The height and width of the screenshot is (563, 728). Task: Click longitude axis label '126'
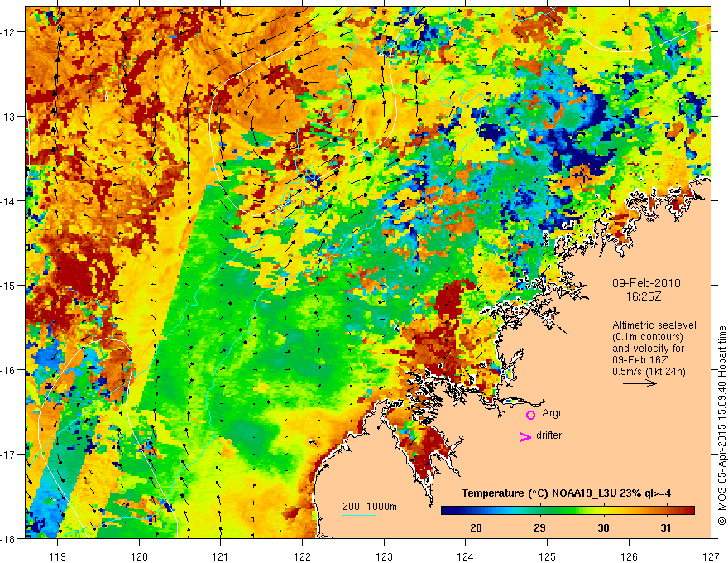pos(629,556)
